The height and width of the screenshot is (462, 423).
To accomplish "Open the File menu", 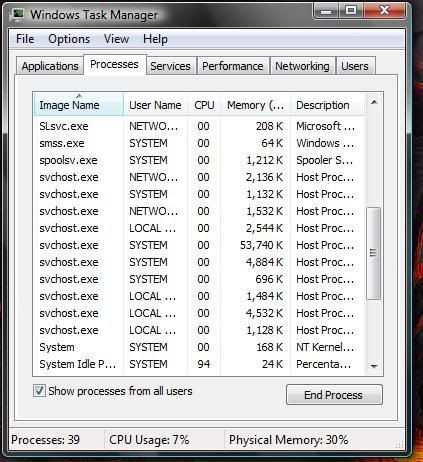I will click(x=25, y=39).
